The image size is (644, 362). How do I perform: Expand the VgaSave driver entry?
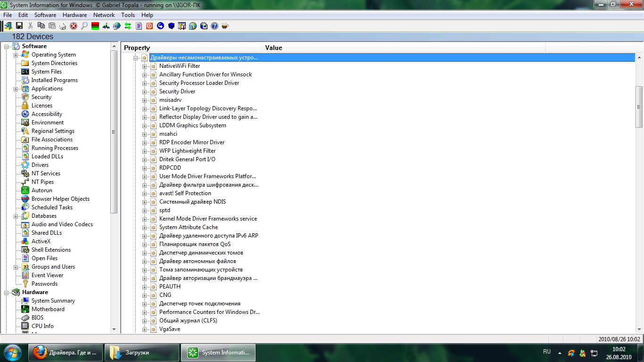click(145, 329)
